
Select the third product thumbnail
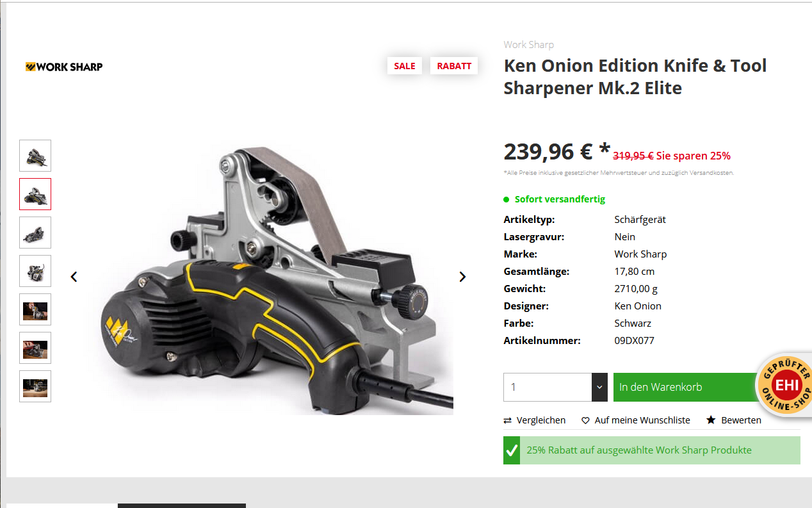(35, 233)
